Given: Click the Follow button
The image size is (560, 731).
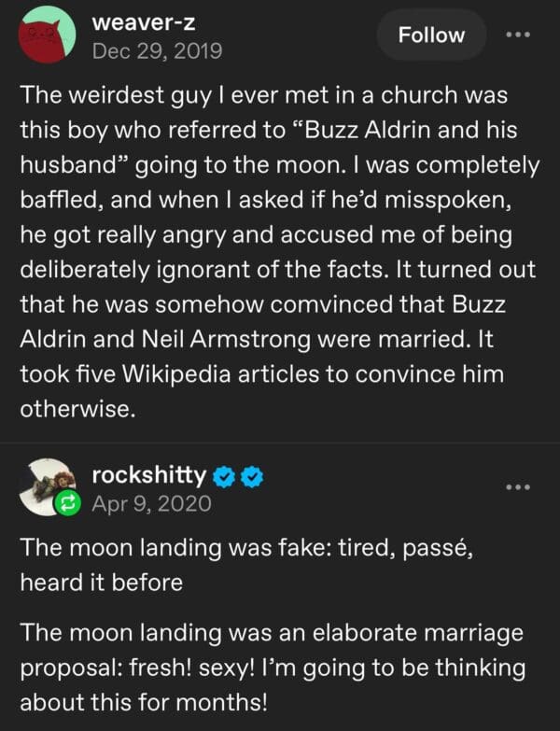Looking at the screenshot, I should (430, 35).
